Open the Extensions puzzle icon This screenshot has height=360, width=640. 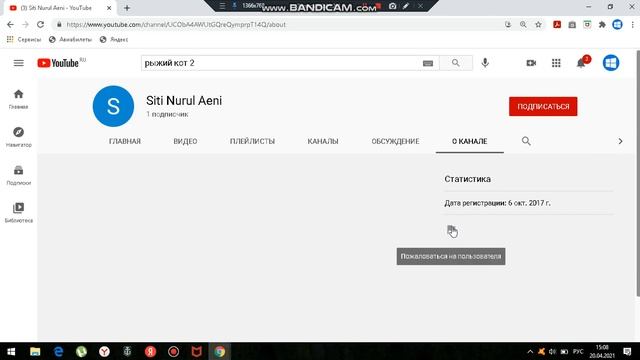click(602, 24)
